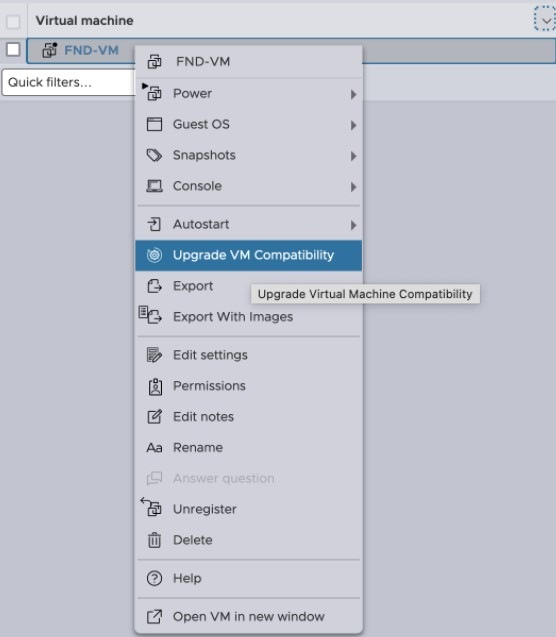Expand the Console submenu arrow

pos(353,187)
